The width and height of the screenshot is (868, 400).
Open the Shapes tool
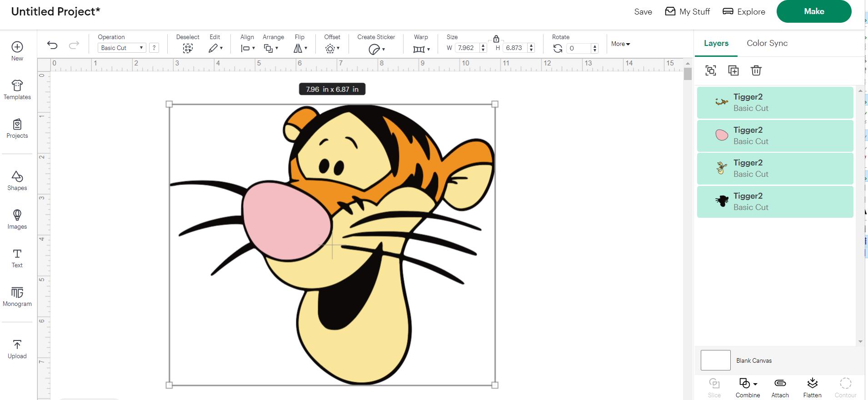[17, 176]
